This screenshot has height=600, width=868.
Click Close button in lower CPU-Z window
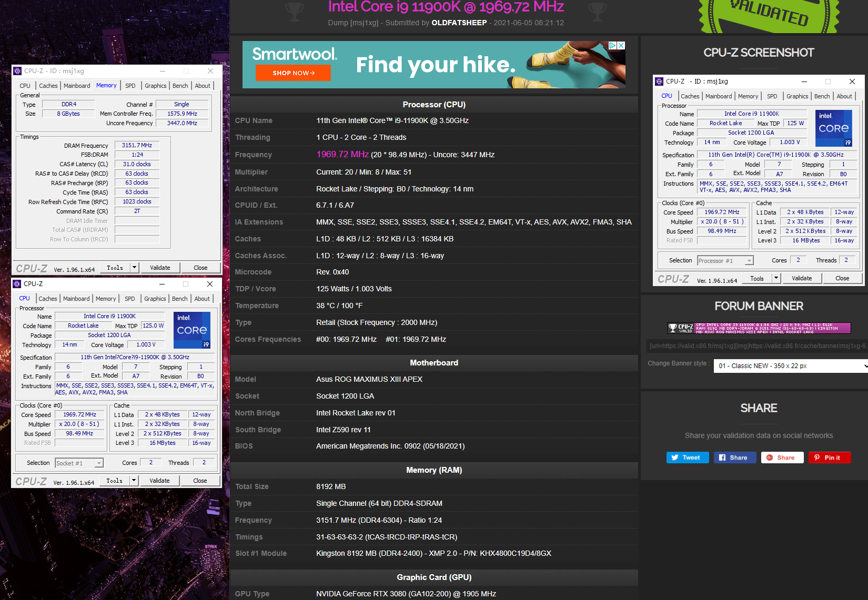[200, 481]
